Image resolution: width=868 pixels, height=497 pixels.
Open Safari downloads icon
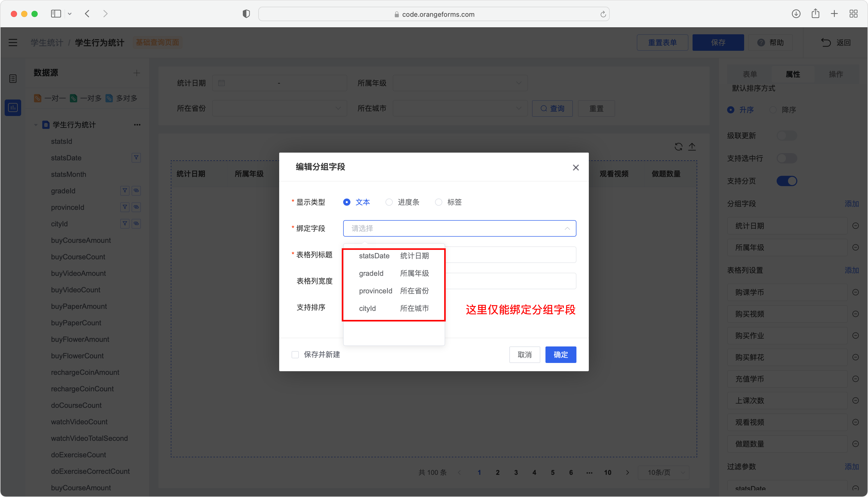click(x=796, y=14)
